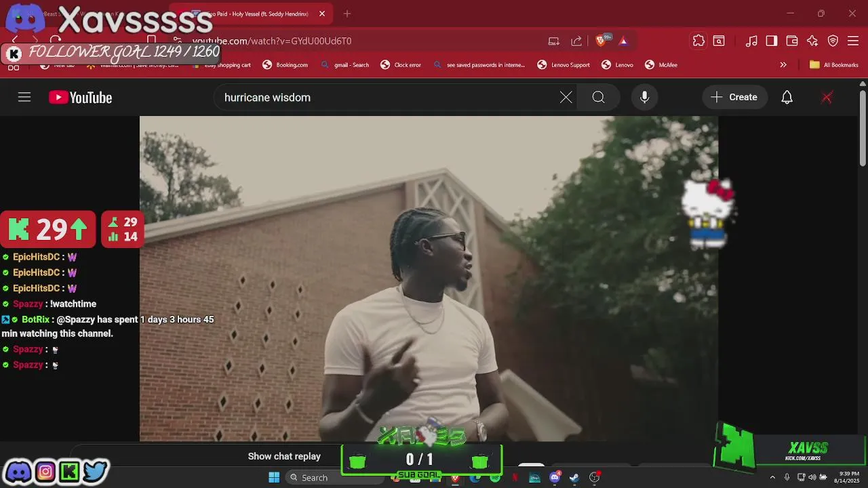Open YouTube notifications bell
Viewport: 868px width, 488px height.
tap(787, 98)
